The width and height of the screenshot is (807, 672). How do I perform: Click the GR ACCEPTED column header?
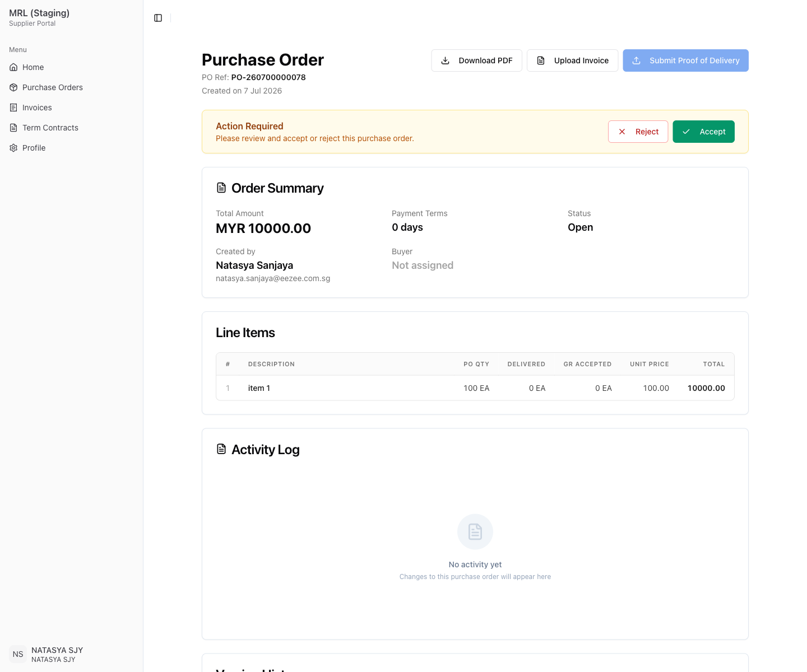[x=587, y=364]
